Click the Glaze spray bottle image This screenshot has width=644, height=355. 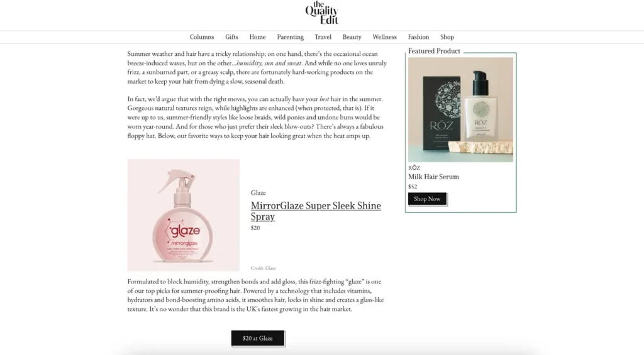pyautogui.click(x=183, y=215)
